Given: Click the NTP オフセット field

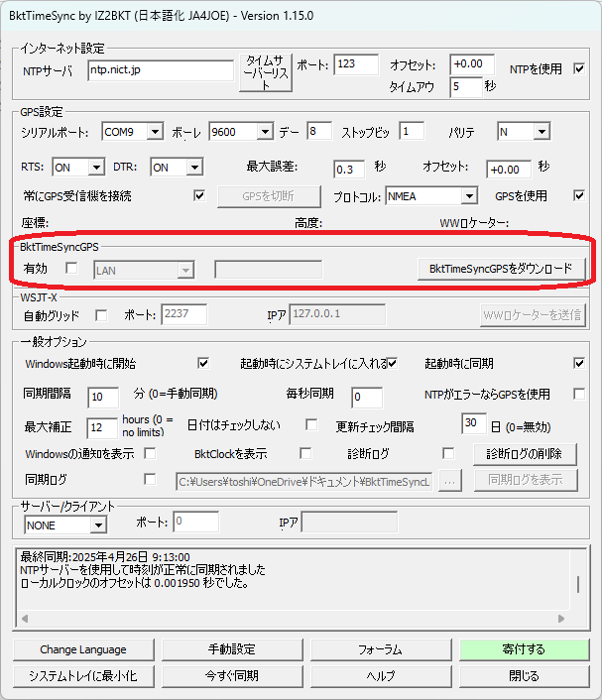Looking at the screenshot, I should (472, 64).
